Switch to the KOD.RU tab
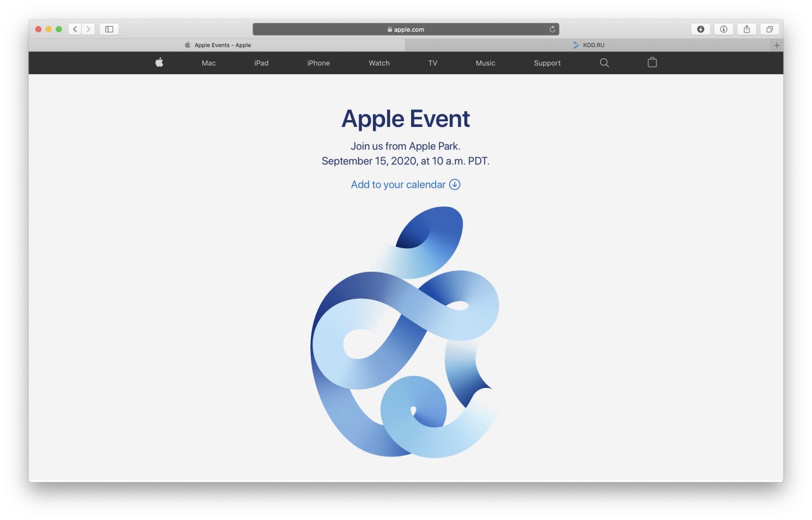 [588, 45]
